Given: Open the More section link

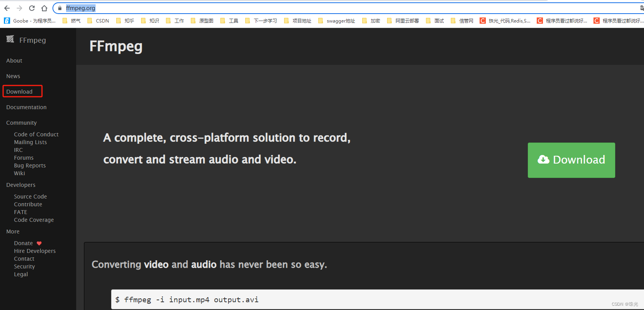Looking at the screenshot, I should click(13, 232).
